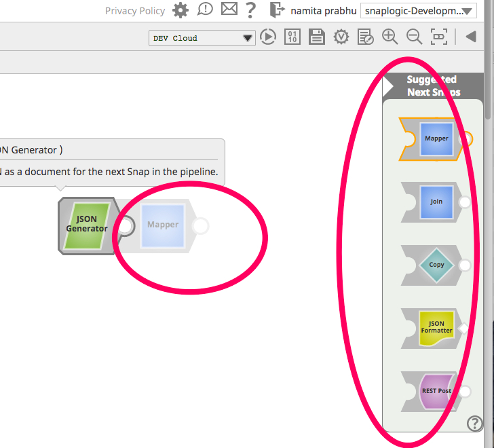
Task: Select the suggested Copy Snap
Action: pyautogui.click(x=436, y=265)
